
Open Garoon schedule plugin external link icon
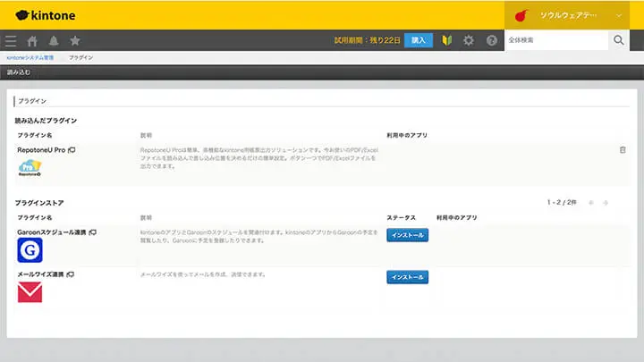92,232
